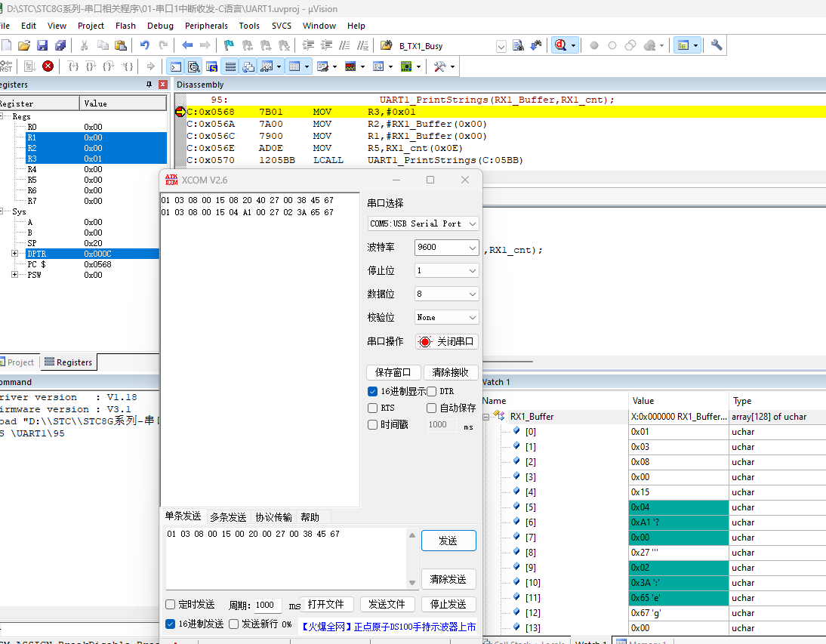This screenshot has width=826, height=644.
Task: Click the 关闭串口 close port button
Action: tap(447, 342)
